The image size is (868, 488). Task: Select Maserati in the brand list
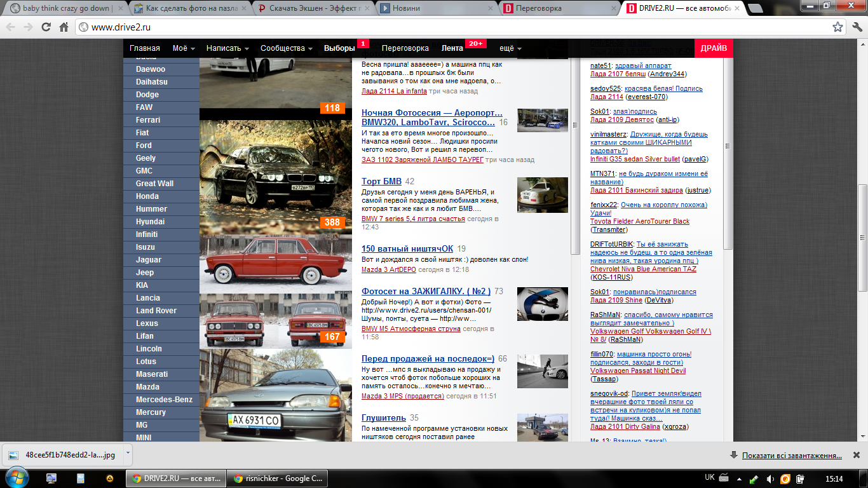click(161, 374)
